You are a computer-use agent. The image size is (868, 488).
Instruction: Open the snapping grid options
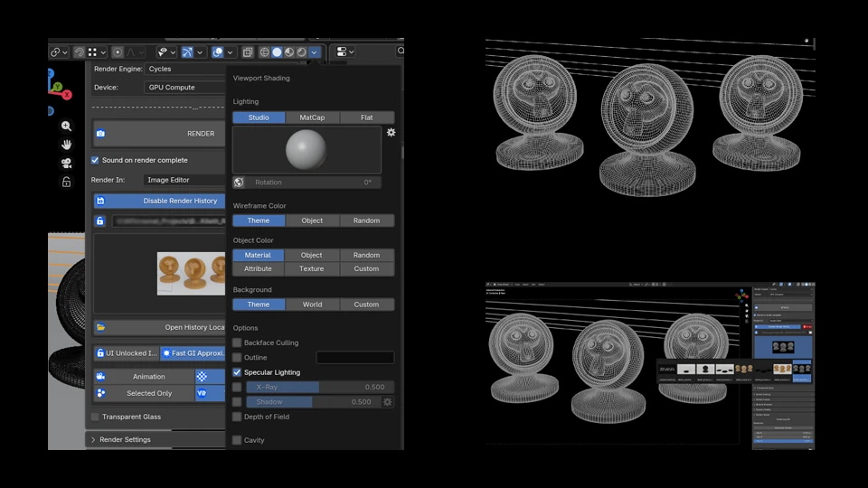[97, 52]
